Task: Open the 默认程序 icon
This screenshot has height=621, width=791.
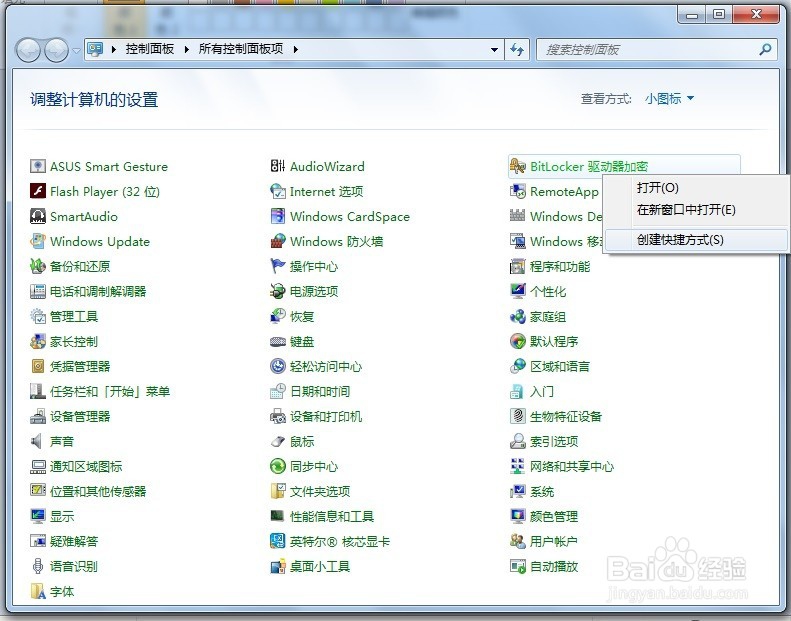Action: click(518, 342)
